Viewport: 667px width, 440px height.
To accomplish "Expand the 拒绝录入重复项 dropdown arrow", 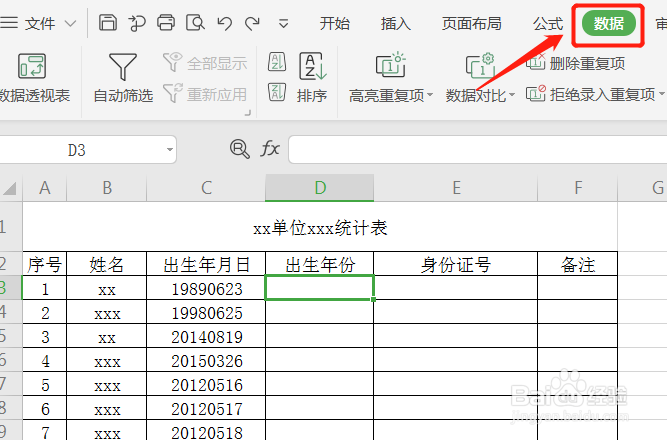I will (x=661, y=94).
